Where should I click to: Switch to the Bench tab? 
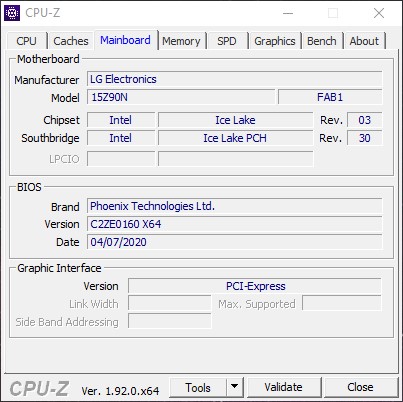click(x=322, y=41)
